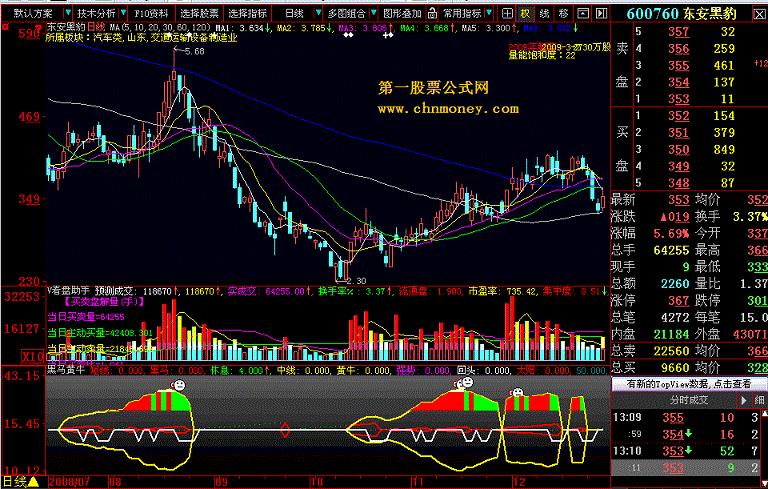Screen dimensions: 768x489
Task: Click 所属板块 sector information line
Action: (x=142, y=37)
